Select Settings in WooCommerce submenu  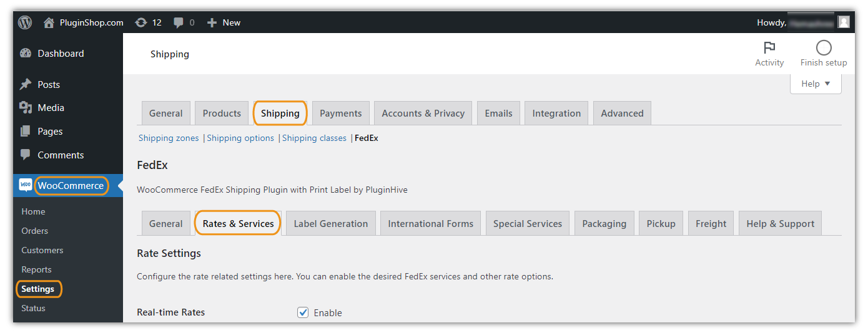[38, 289]
